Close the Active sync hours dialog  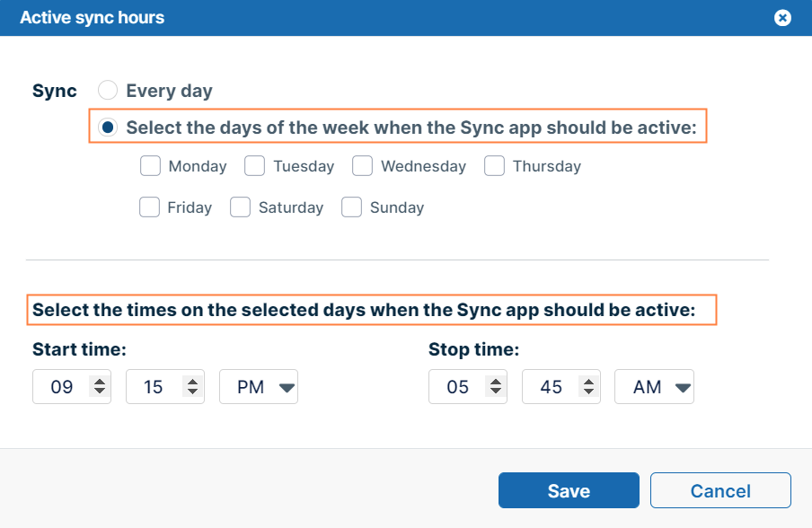[x=782, y=18]
